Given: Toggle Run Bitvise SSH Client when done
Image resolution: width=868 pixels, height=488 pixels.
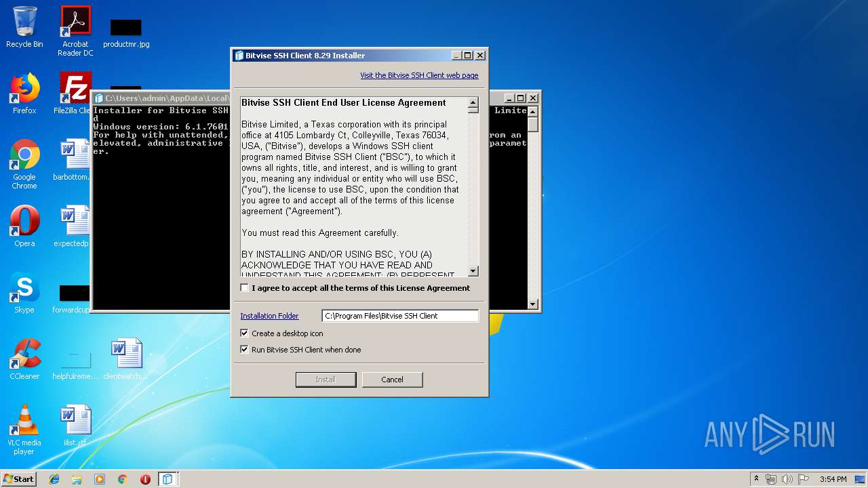Looking at the screenshot, I should click(x=245, y=350).
